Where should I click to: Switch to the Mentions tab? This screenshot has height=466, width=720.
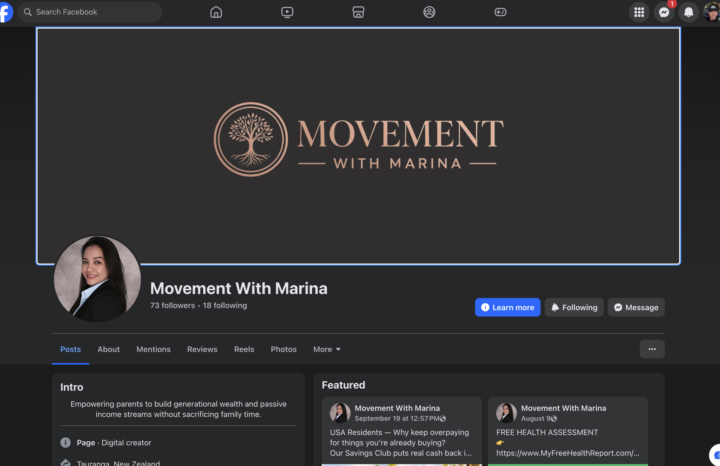point(153,349)
